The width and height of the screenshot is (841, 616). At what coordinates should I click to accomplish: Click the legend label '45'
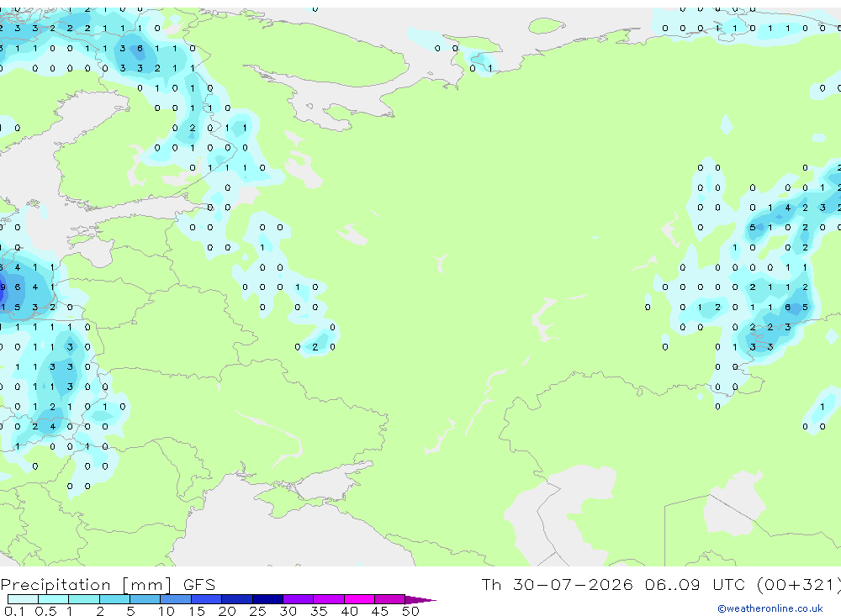pos(380,611)
